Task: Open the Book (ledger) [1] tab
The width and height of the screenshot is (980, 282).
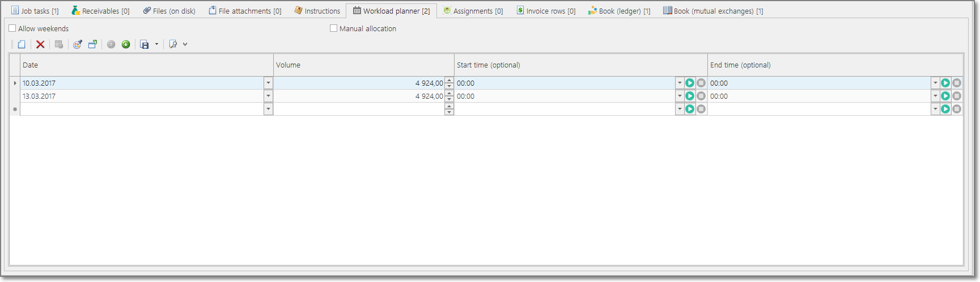Action: click(x=620, y=11)
